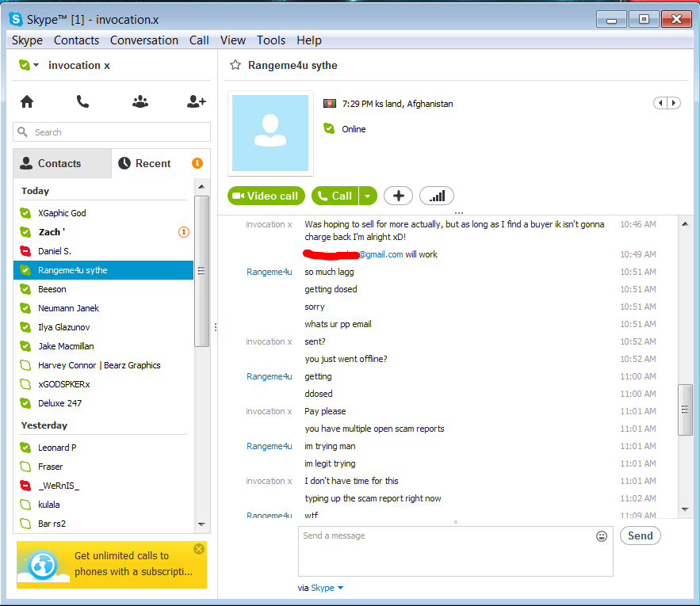Switch to the Contacts tab
700x606 pixels.
click(63, 163)
